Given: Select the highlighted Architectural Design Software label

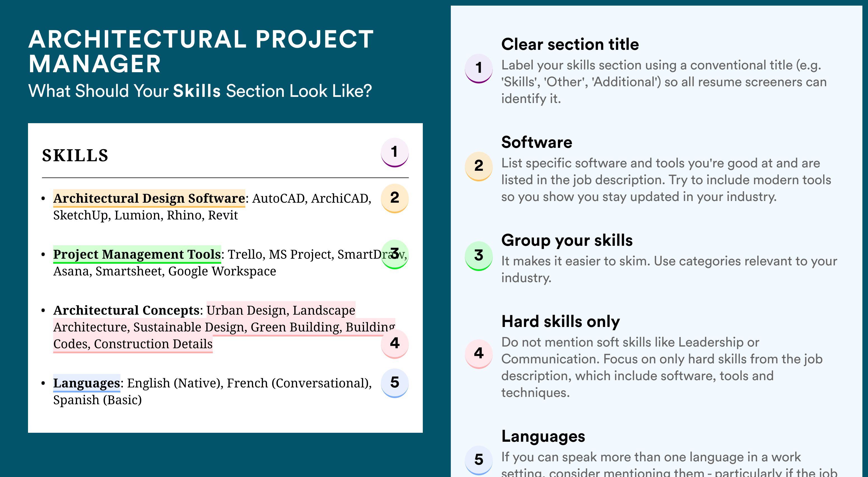Looking at the screenshot, I should click(149, 198).
